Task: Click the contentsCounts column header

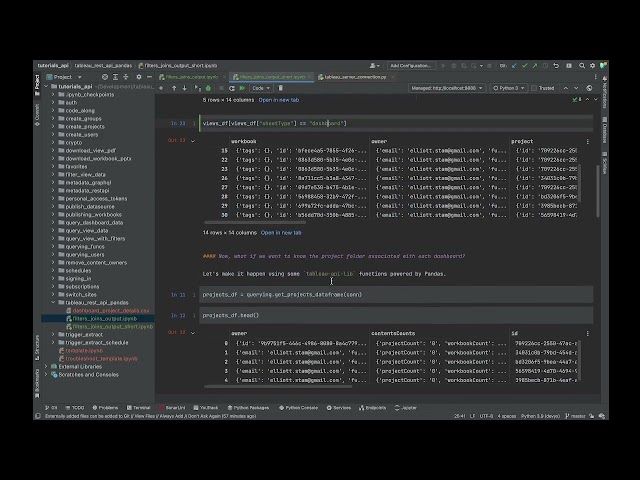Action: pos(393,333)
